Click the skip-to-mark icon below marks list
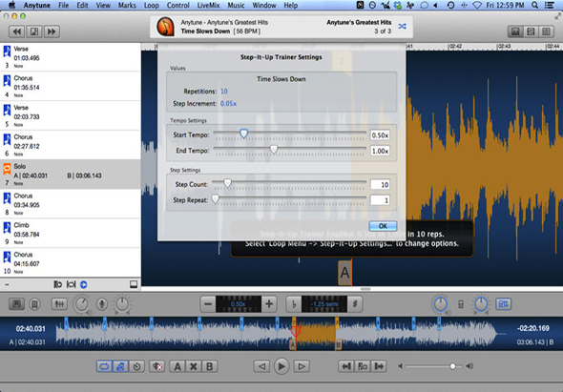563x392 pixels. click(x=57, y=284)
